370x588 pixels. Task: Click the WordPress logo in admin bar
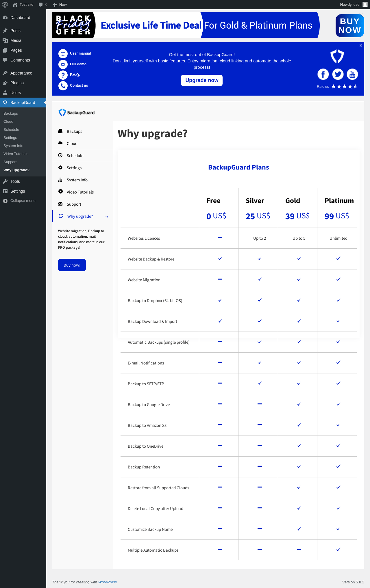(5, 5)
